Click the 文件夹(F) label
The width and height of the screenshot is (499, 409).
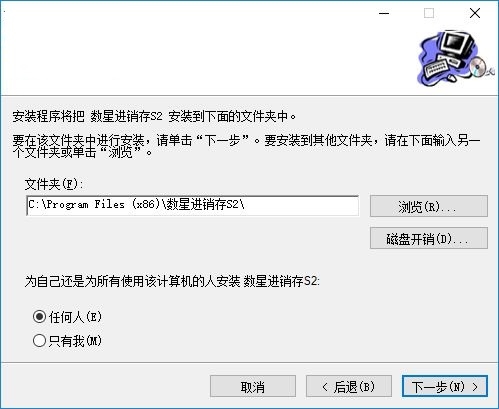point(54,184)
